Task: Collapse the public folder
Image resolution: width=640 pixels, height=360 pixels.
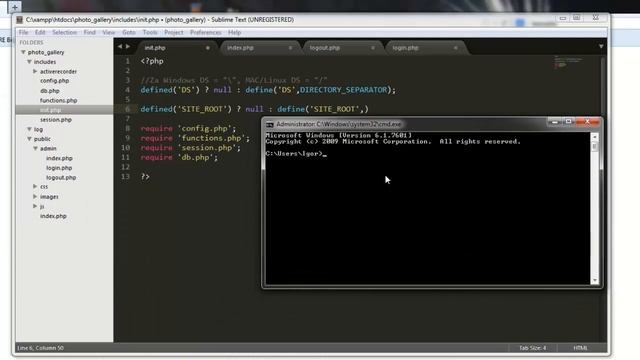Action: (29, 139)
